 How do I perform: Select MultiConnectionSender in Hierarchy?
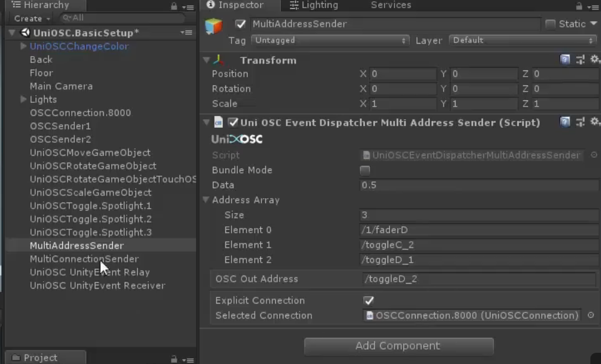(x=84, y=259)
